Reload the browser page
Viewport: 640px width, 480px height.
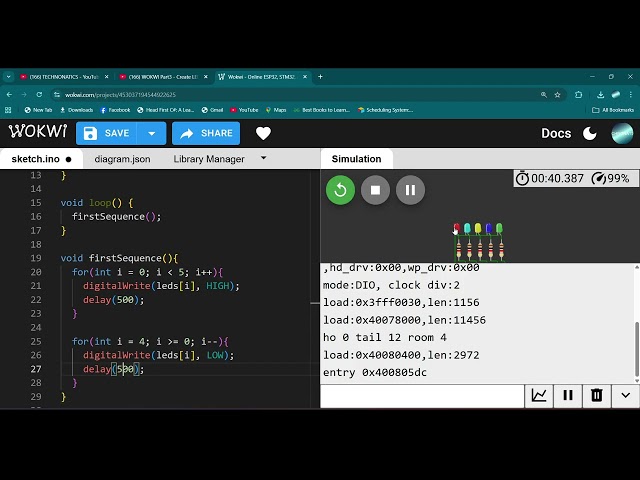(39, 95)
